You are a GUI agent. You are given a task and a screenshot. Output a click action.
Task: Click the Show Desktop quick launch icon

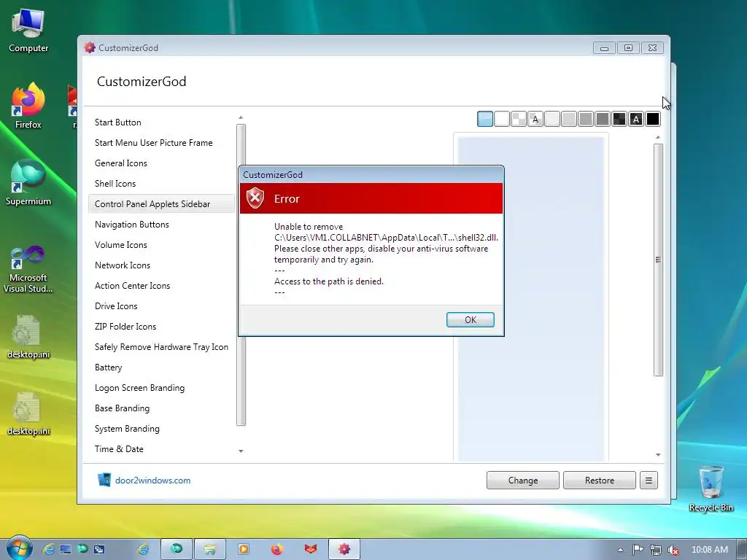pos(66,550)
